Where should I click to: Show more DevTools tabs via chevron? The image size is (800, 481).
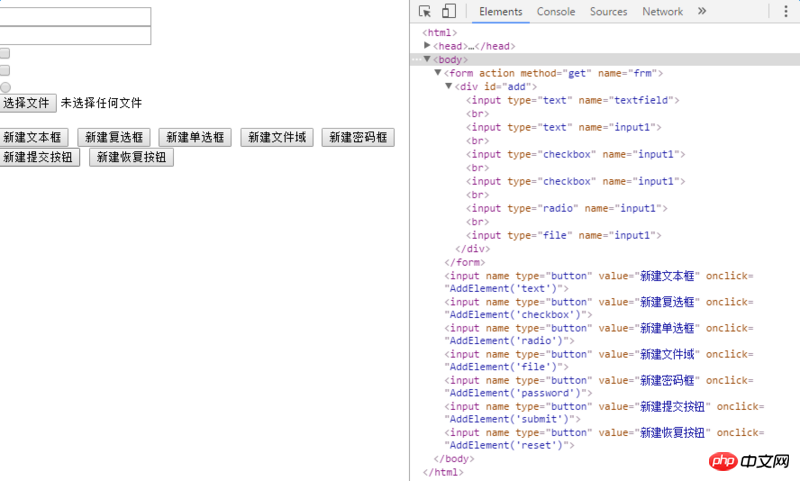702,12
